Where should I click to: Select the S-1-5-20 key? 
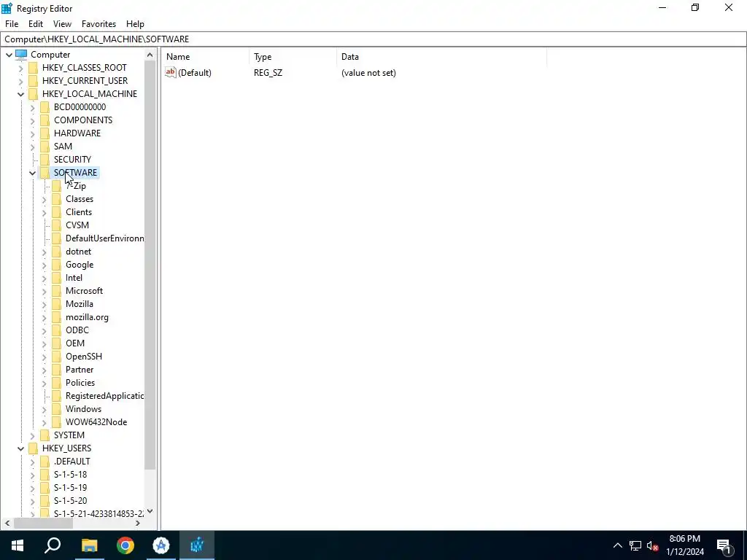pyautogui.click(x=70, y=500)
